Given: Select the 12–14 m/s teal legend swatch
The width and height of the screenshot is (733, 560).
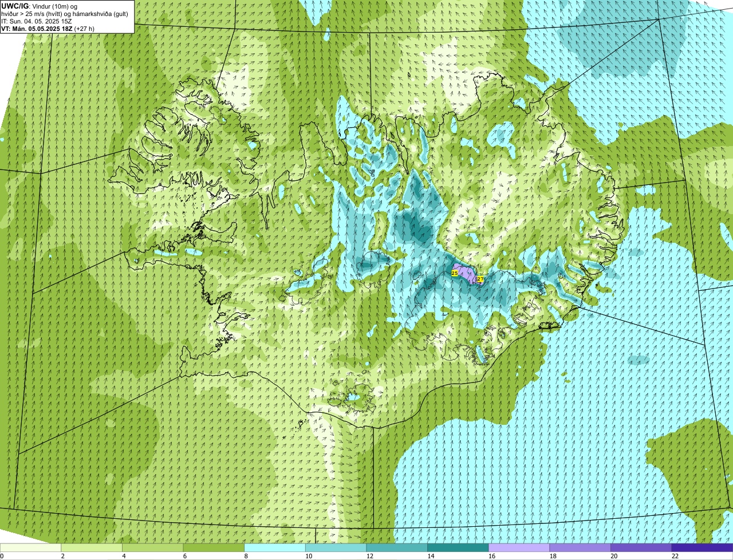Looking at the screenshot, I should coord(397,547).
